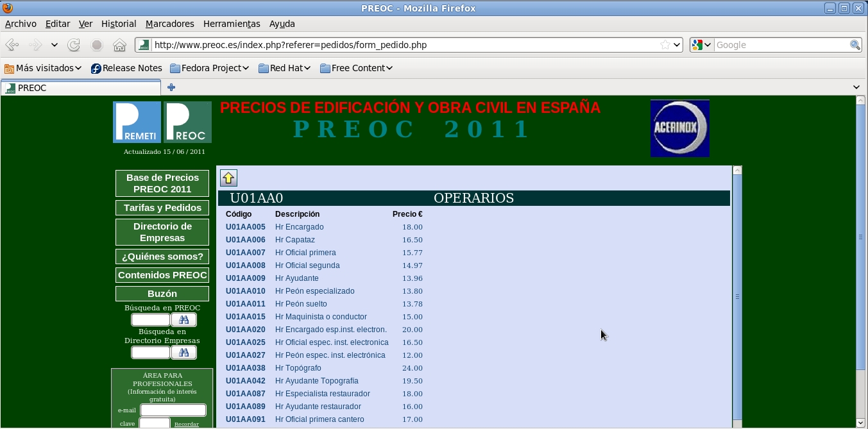
Task: Open Contenidos PREOC section
Action: [x=162, y=275]
